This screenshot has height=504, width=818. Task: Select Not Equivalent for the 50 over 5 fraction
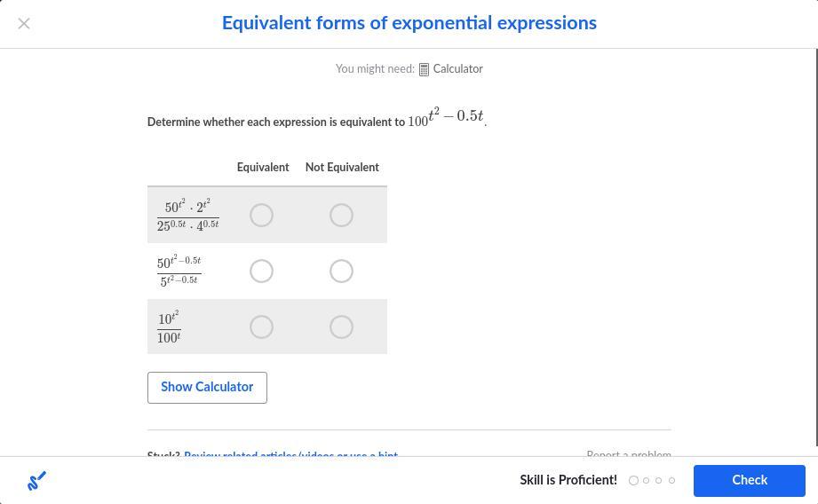[x=341, y=272]
